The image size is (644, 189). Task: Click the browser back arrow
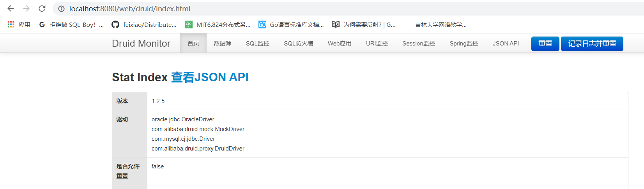coord(11,9)
